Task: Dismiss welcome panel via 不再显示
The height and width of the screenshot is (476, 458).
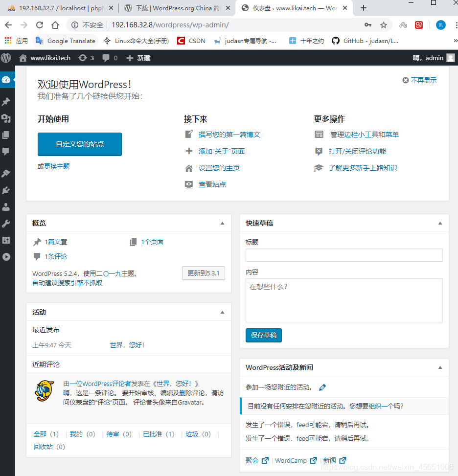Action: tap(420, 80)
